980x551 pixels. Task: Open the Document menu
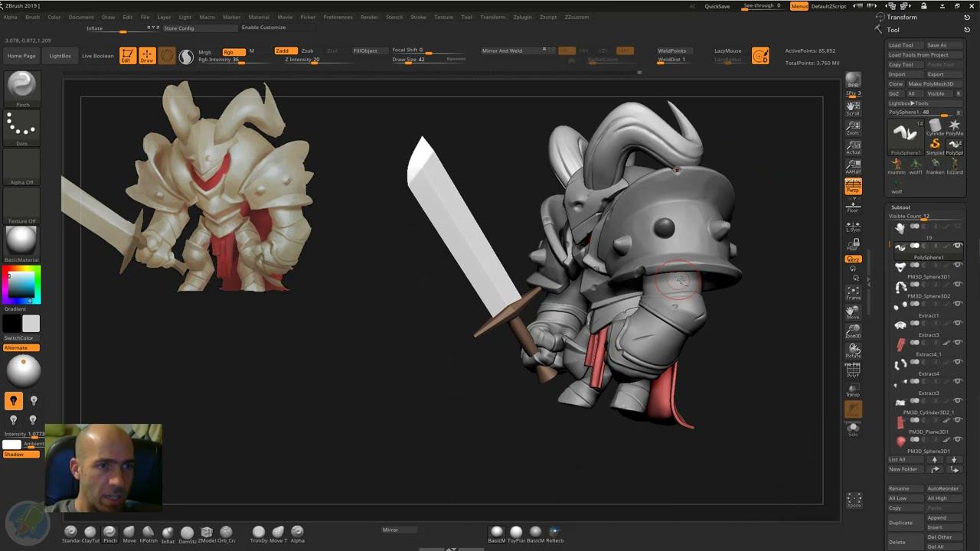coord(81,17)
